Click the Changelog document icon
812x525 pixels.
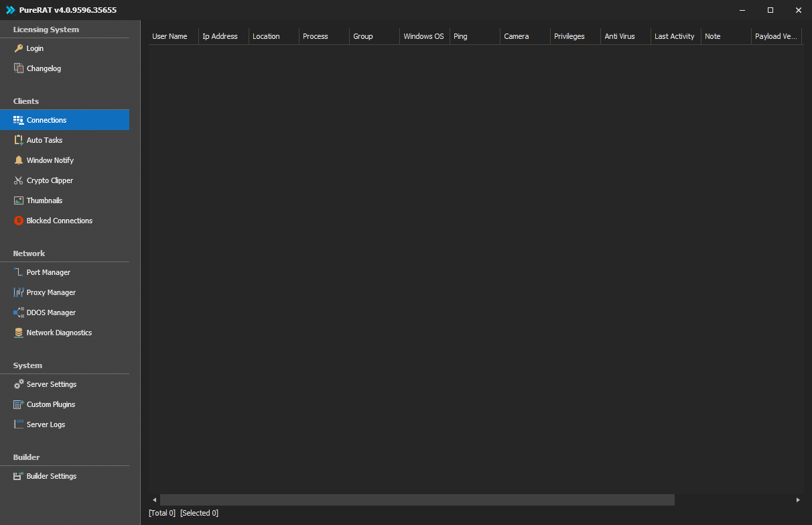coord(19,68)
